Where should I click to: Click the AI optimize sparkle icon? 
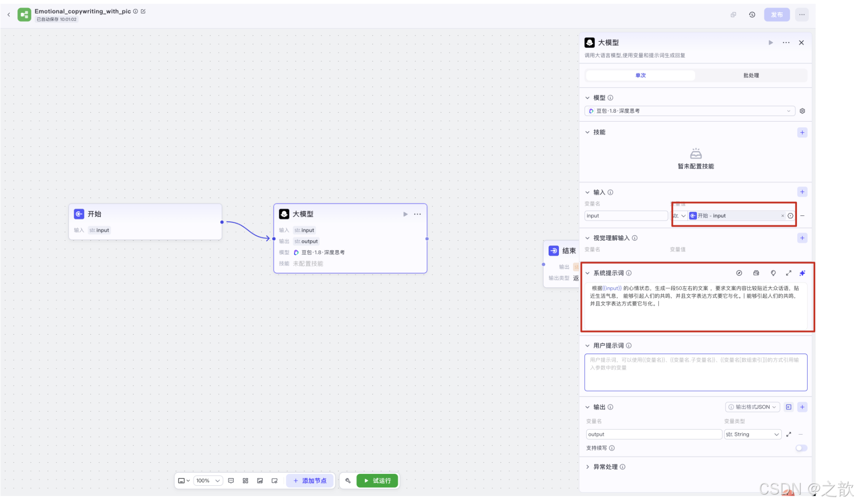tap(802, 273)
